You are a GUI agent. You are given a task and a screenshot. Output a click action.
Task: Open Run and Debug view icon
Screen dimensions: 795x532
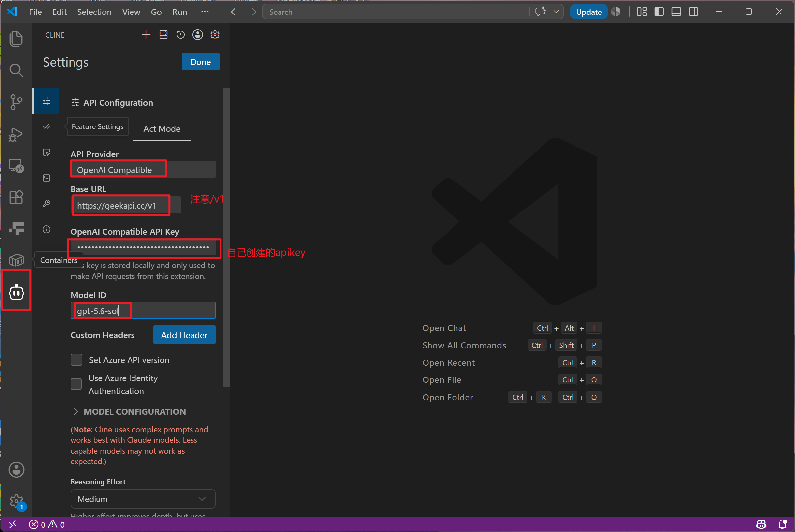click(16, 134)
